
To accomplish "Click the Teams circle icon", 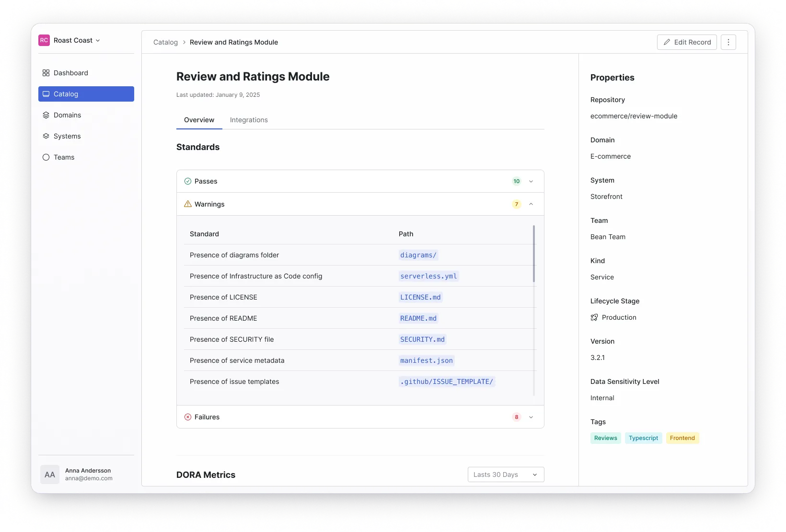I will (x=46, y=157).
